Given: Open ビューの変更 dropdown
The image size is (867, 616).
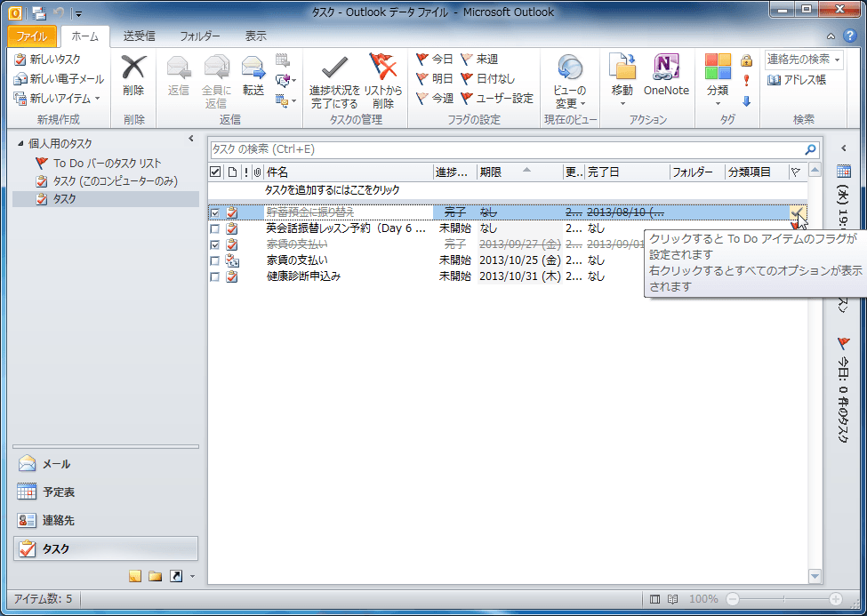Looking at the screenshot, I should 569,81.
